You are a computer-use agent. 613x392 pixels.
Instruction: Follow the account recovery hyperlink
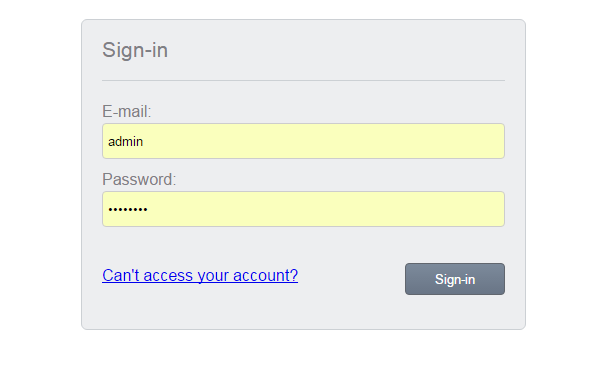200,276
